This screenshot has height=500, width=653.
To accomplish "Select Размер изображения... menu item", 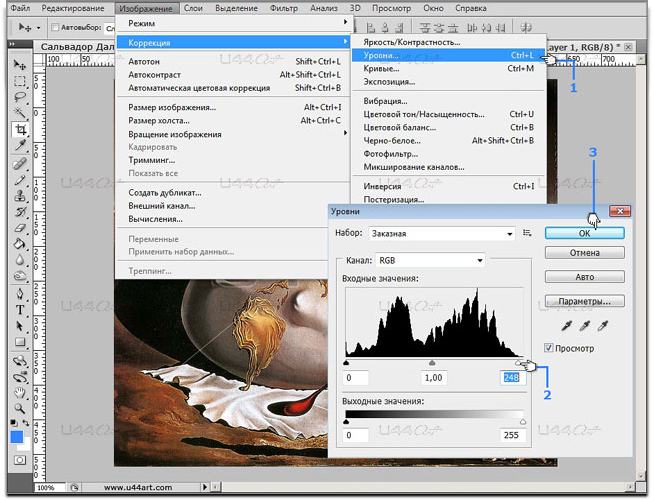I will [234, 107].
